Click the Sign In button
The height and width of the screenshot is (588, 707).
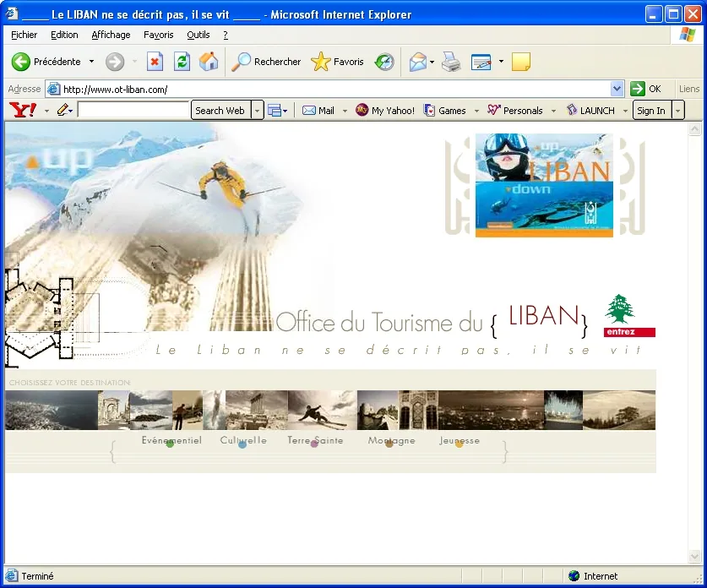(x=651, y=111)
